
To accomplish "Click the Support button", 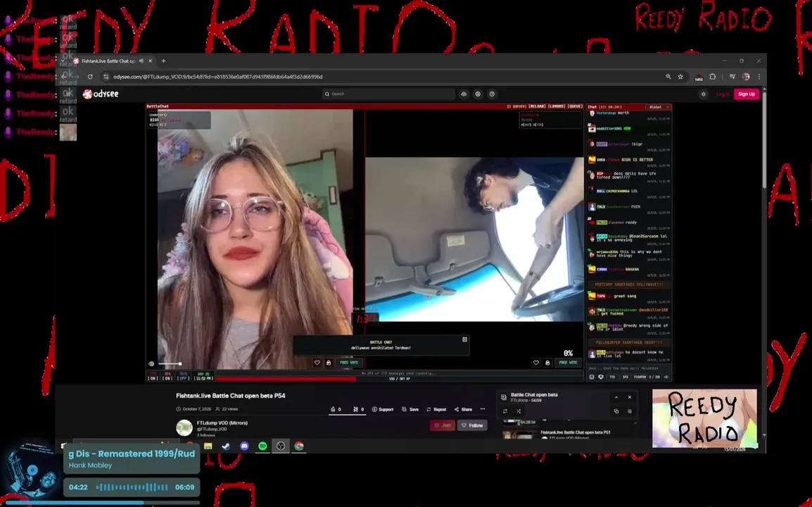I will (x=383, y=409).
